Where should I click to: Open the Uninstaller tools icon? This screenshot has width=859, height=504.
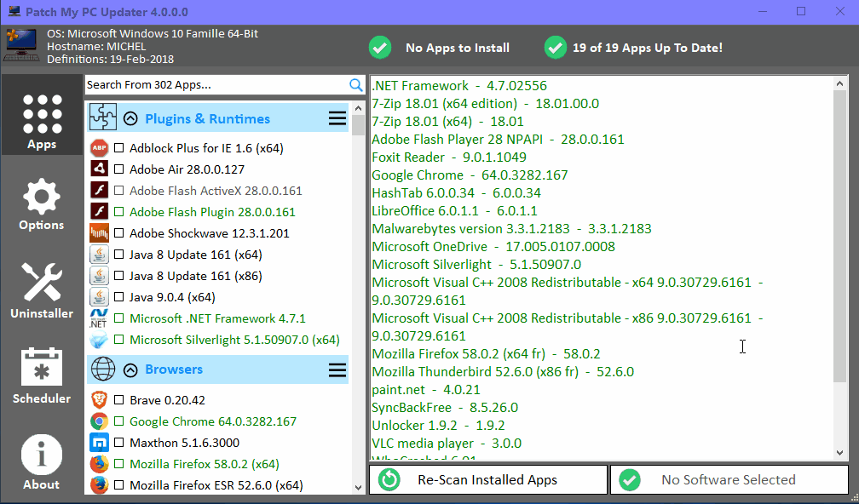coord(42,282)
